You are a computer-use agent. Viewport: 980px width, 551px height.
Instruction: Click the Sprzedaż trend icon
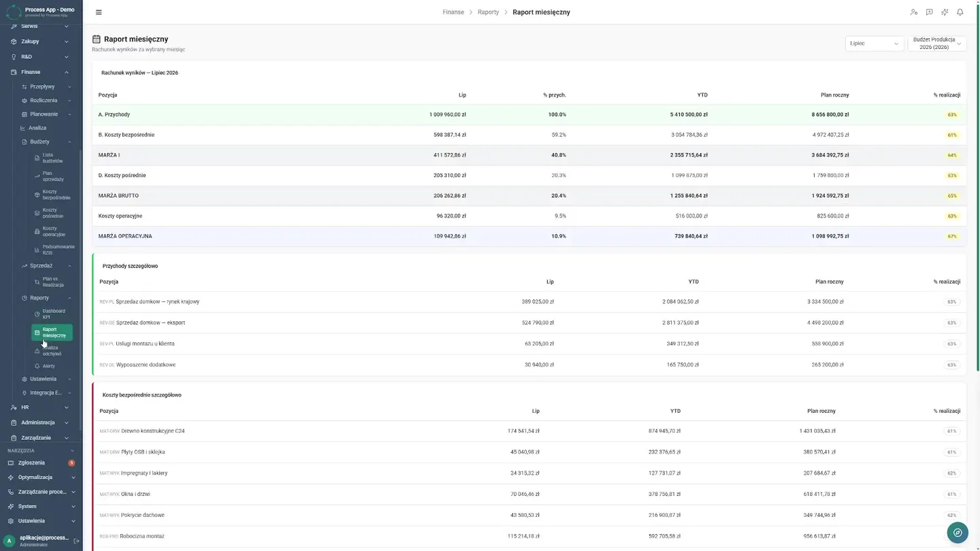click(24, 266)
